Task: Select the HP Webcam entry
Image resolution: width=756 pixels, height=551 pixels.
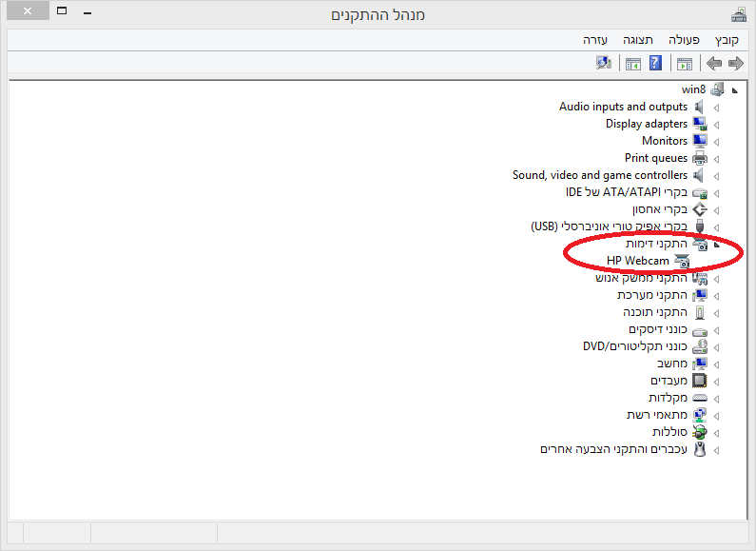Action: pos(637,261)
